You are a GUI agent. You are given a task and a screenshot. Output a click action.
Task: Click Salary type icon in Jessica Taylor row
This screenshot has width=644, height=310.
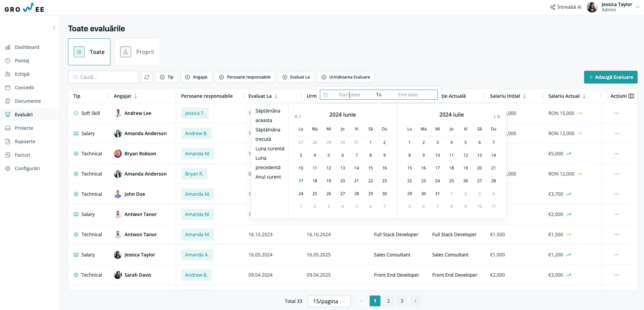76,255
